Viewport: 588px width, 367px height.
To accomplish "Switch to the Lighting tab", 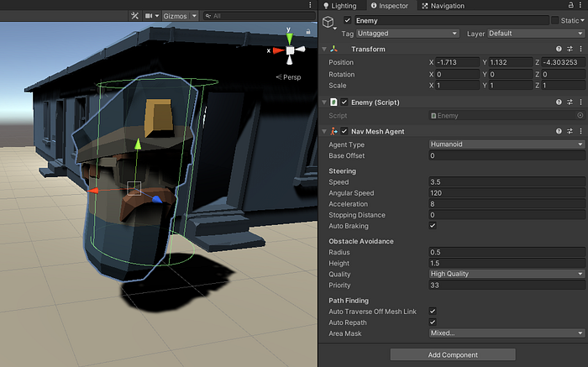I will point(344,6).
